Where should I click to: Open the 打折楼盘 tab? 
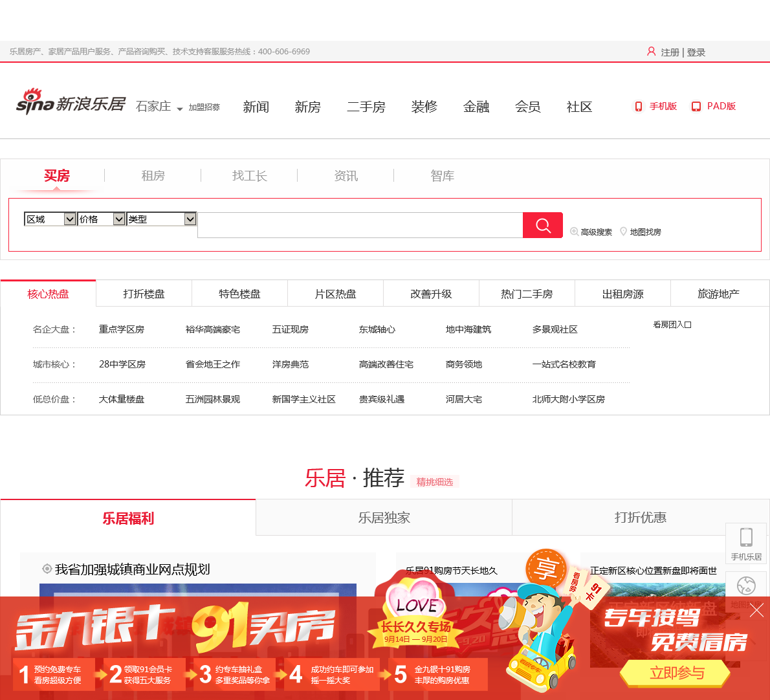[x=144, y=294]
